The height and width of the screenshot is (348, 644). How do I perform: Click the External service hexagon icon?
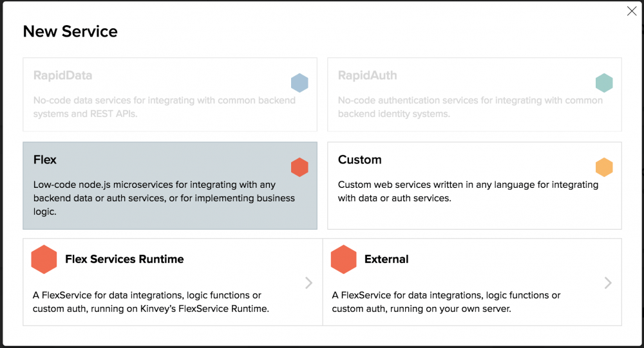click(x=344, y=259)
